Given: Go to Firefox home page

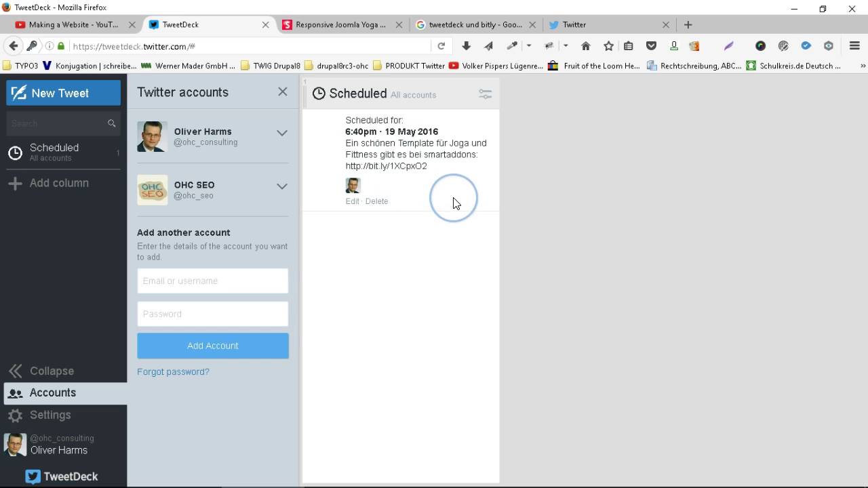Looking at the screenshot, I should (586, 46).
